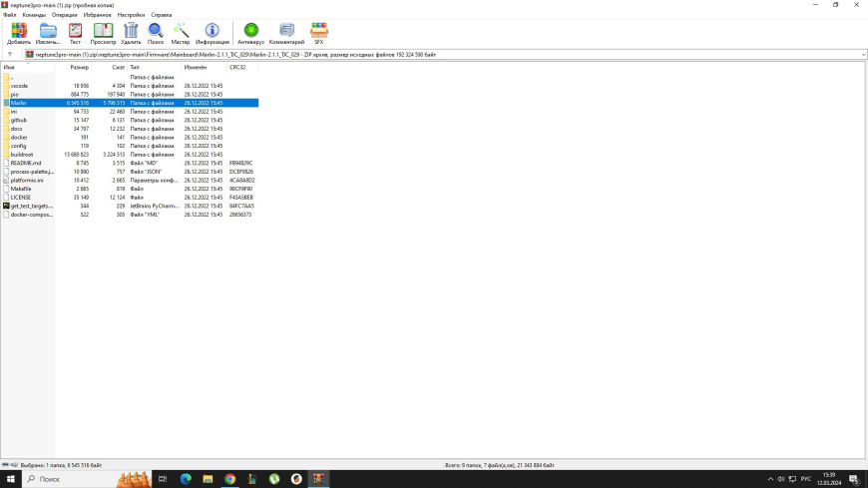Select the highlighted Marlin folder
Screen dimensions: 868x488
click(130, 103)
